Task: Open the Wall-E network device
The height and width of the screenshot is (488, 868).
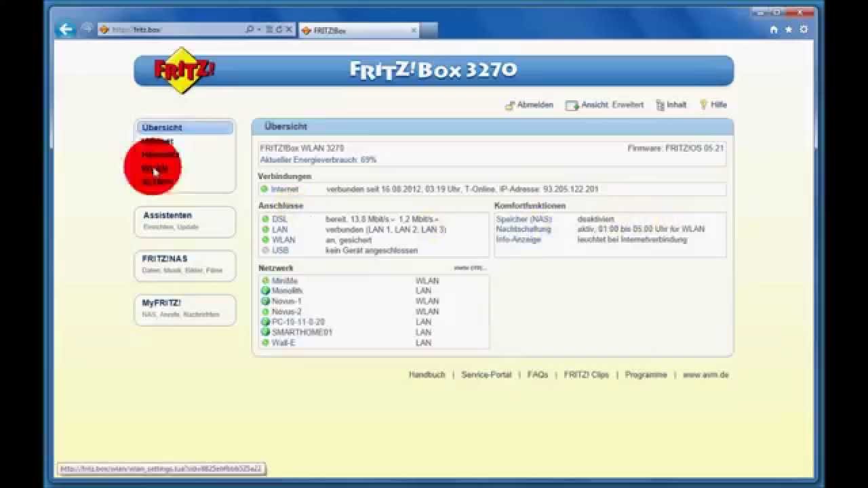Action: click(284, 343)
